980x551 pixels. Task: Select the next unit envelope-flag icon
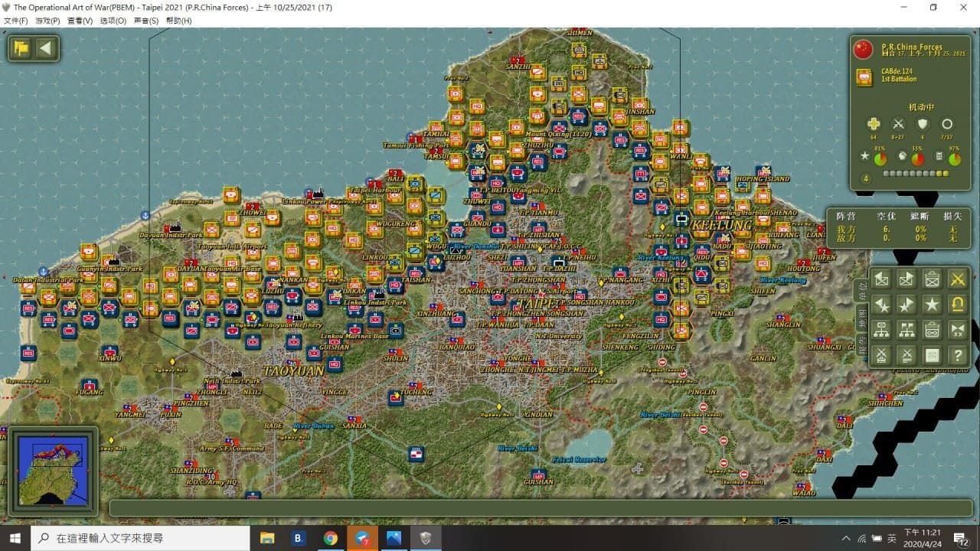click(x=906, y=279)
